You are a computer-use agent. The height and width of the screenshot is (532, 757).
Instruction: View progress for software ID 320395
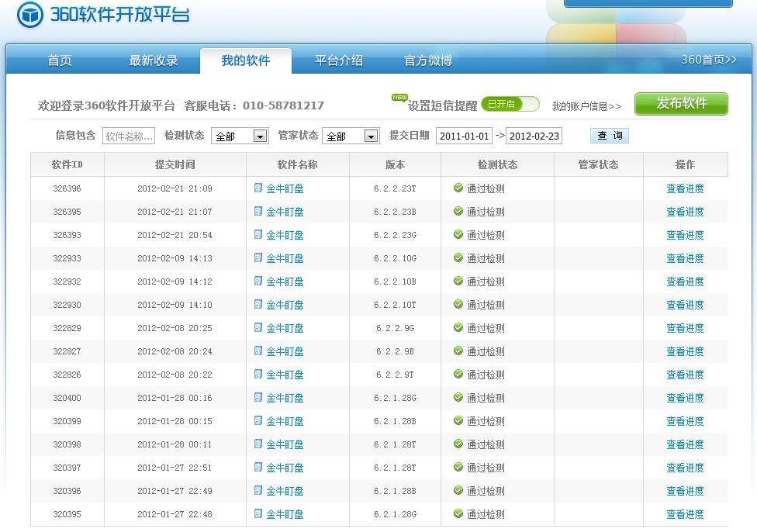pyautogui.click(x=685, y=513)
